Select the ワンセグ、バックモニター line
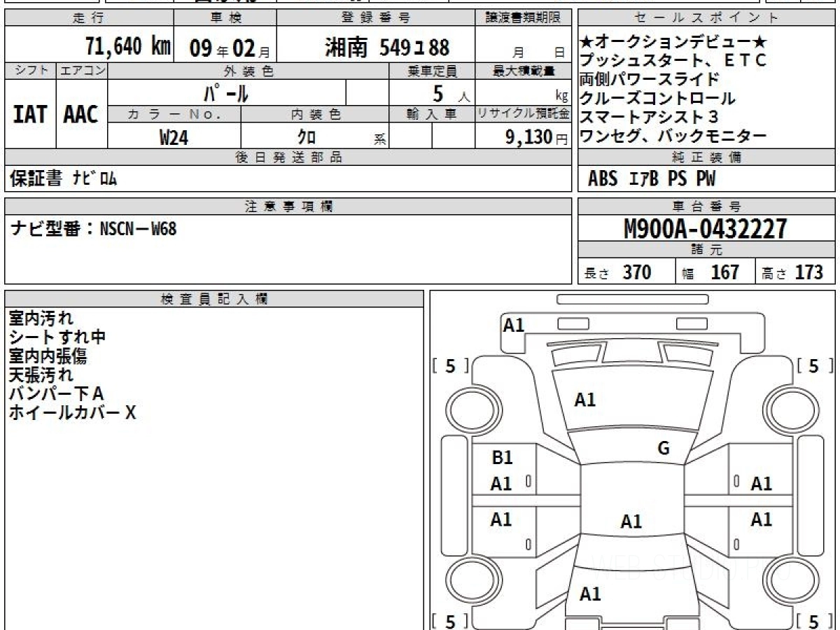This screenshot has height=630, width=840. click(x=673, y=136)
